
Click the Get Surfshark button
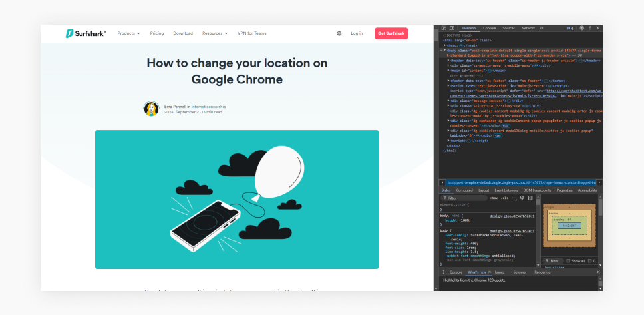pos(391,33)
